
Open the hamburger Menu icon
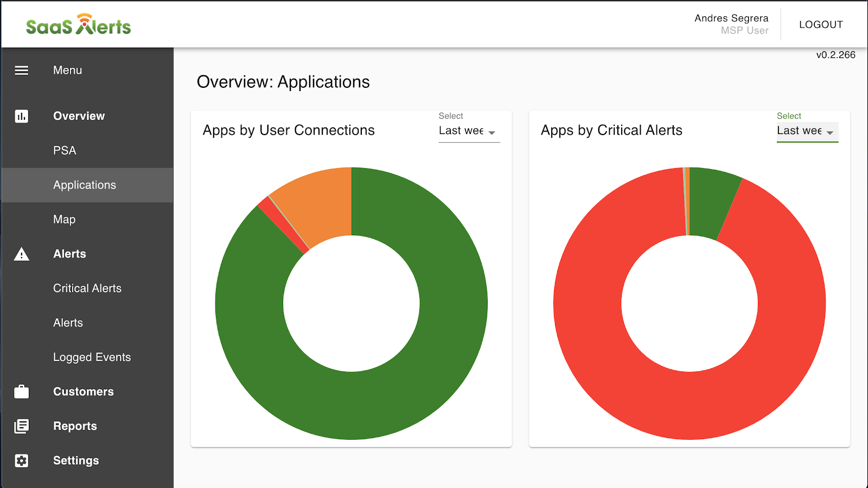point(21,70)
